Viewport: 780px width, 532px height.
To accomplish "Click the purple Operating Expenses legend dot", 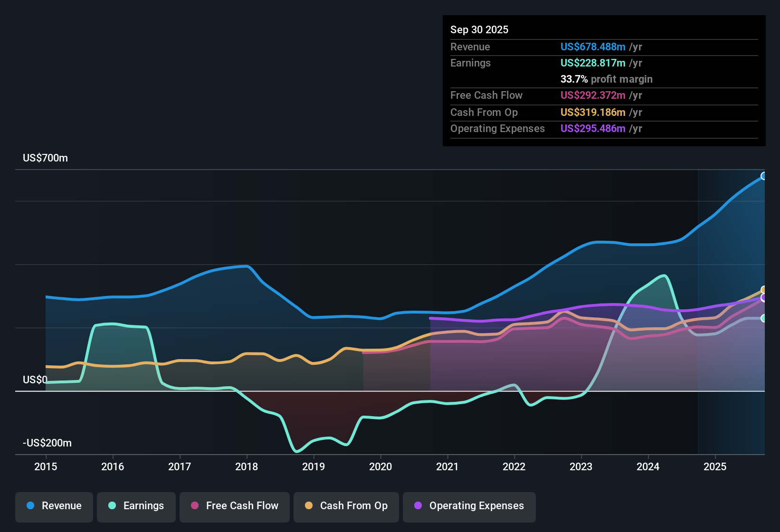I will coord(417,506).
